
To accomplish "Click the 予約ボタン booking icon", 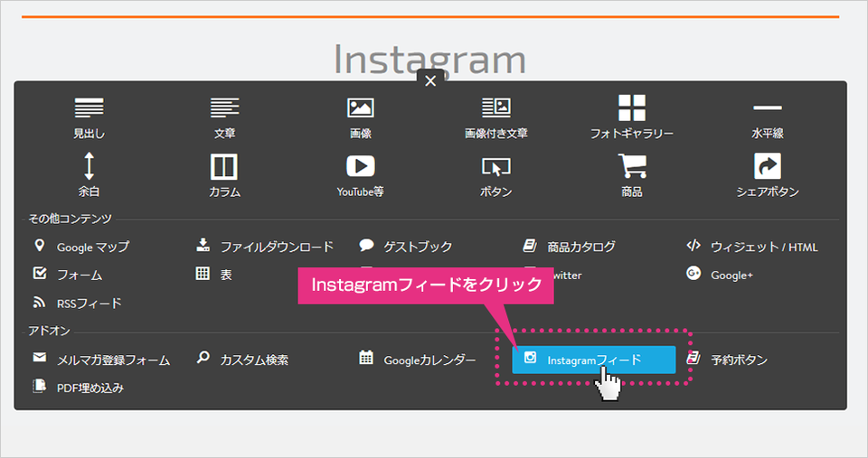I will pyautogui.click(x=693, y=358).
